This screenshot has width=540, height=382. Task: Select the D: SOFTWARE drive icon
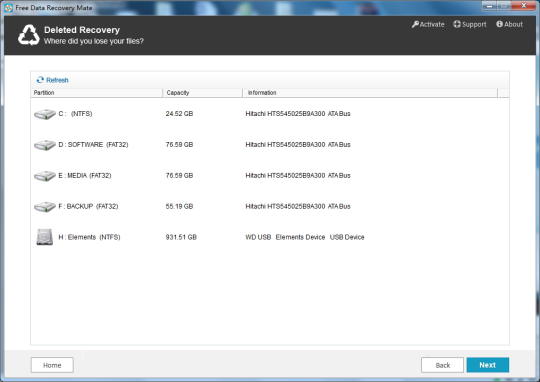[x=45, y=145]
